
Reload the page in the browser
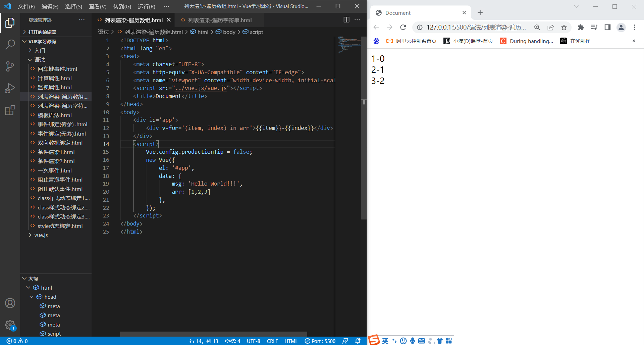point(403,27)
